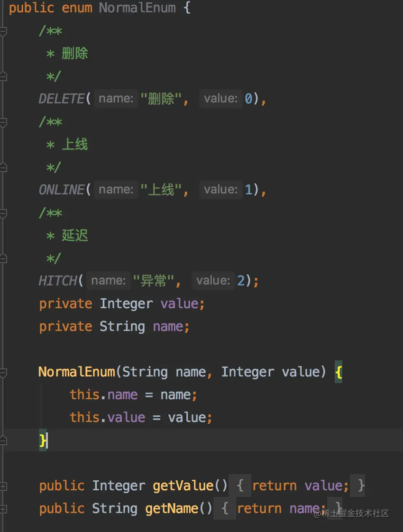The height and width of the screenshot is (532, 403).
Task: Click the value: hint in the ONLINE line
Action: [221, 189]
